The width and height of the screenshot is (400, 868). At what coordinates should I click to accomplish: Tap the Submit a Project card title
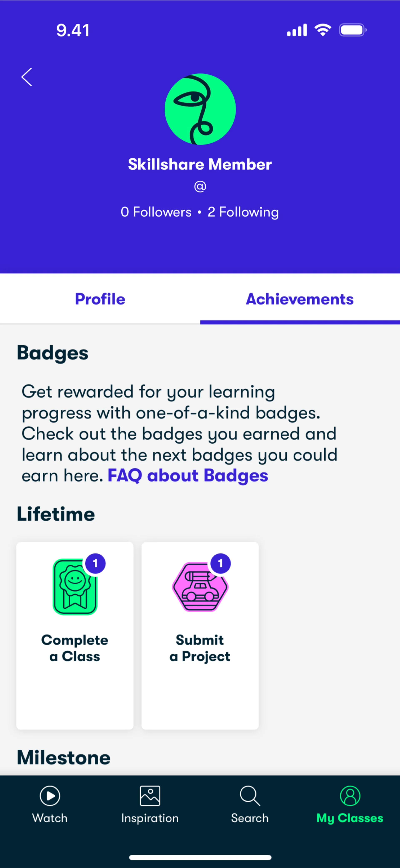tap(200, 648)
